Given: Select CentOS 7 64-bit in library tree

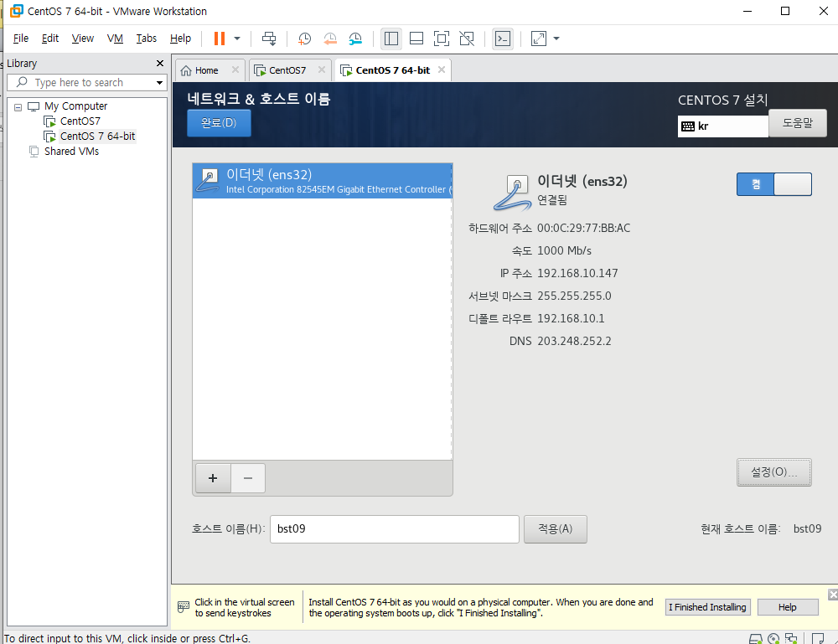Looking at the screenshot, I should point(98,137).
